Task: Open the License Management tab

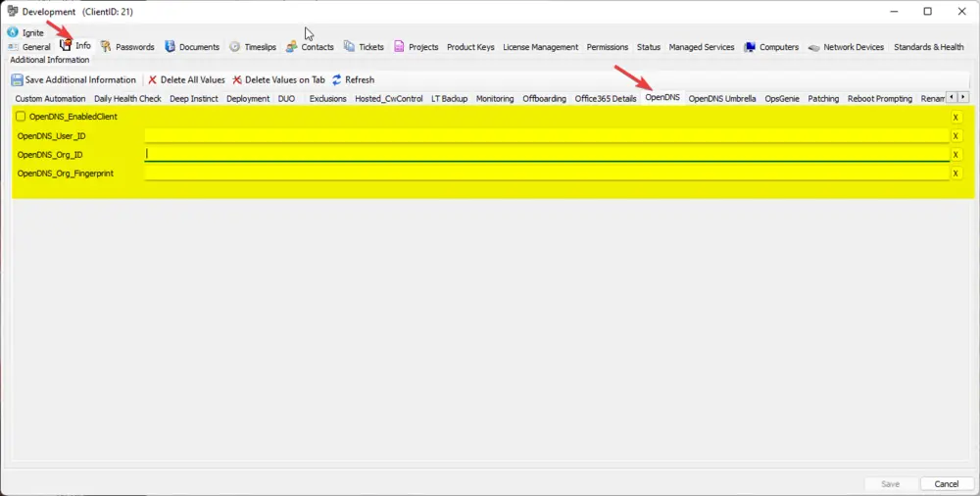Action: click(541, 47)
